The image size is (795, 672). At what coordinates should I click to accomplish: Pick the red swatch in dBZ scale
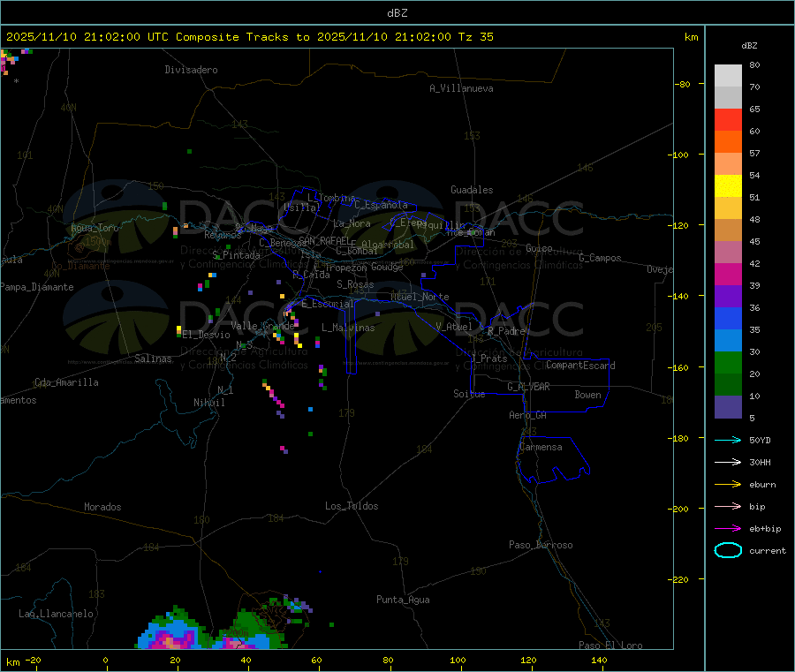coord(728,119)
